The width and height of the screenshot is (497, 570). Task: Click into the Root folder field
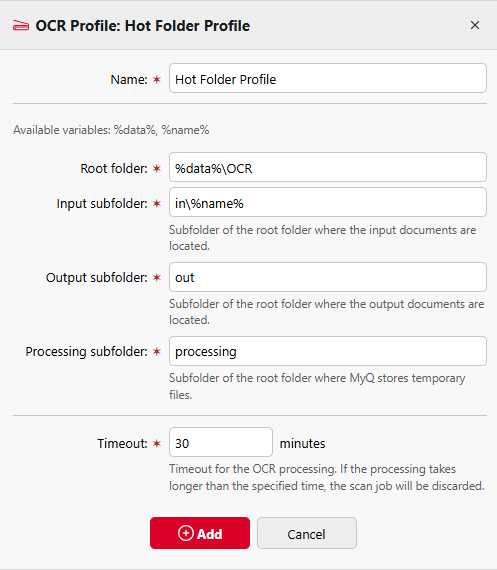click(x=328, y=167)
